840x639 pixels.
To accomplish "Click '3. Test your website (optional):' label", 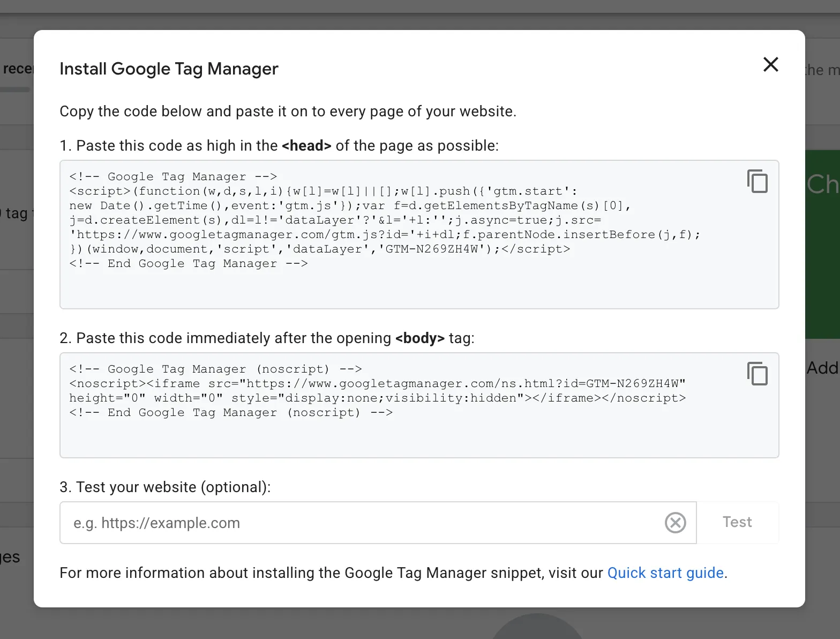I will [x=165, y=487].
